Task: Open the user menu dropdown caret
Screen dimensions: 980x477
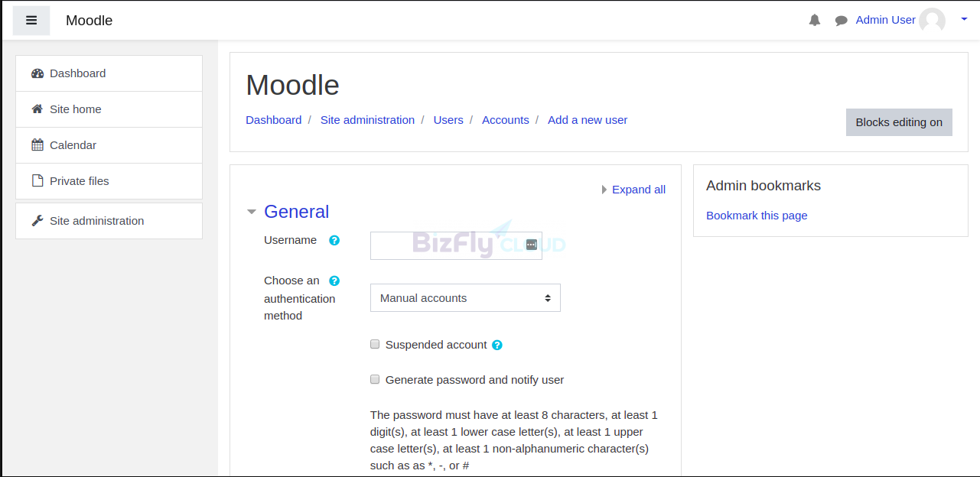Action: (x=964, y=19)
